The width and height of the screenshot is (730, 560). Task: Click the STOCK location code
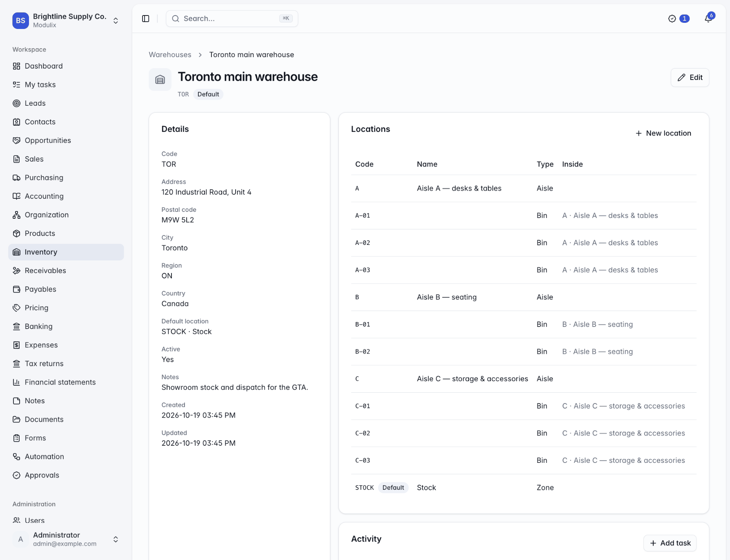pos(365,488)
